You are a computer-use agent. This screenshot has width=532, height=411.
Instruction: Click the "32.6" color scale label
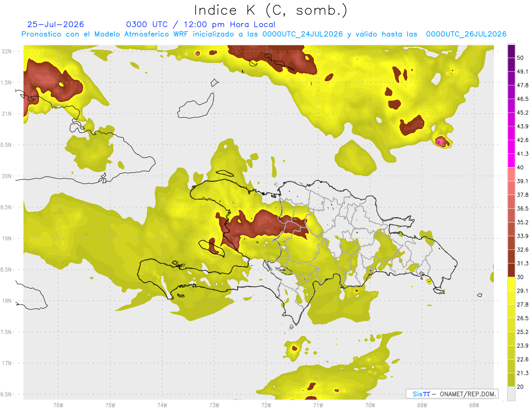[523, 250]
